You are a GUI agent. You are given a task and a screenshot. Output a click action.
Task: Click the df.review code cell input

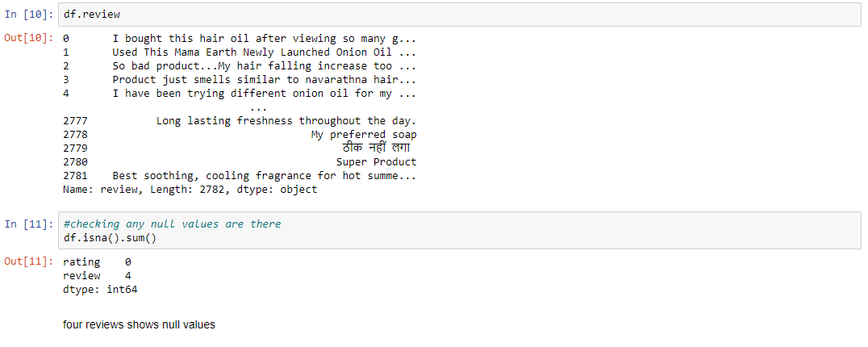pyautogui.click(x=459, y=15)
